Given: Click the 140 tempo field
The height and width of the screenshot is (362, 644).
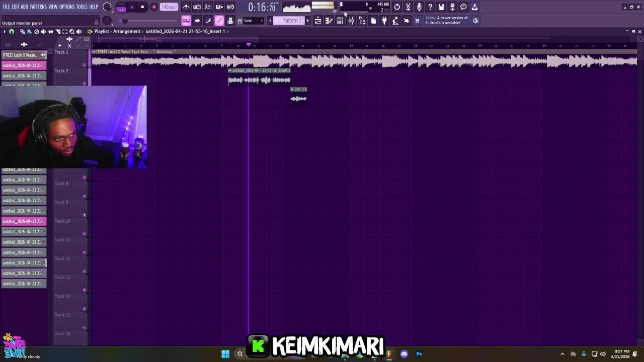Looking at the screenshot, I should point(169,7).
